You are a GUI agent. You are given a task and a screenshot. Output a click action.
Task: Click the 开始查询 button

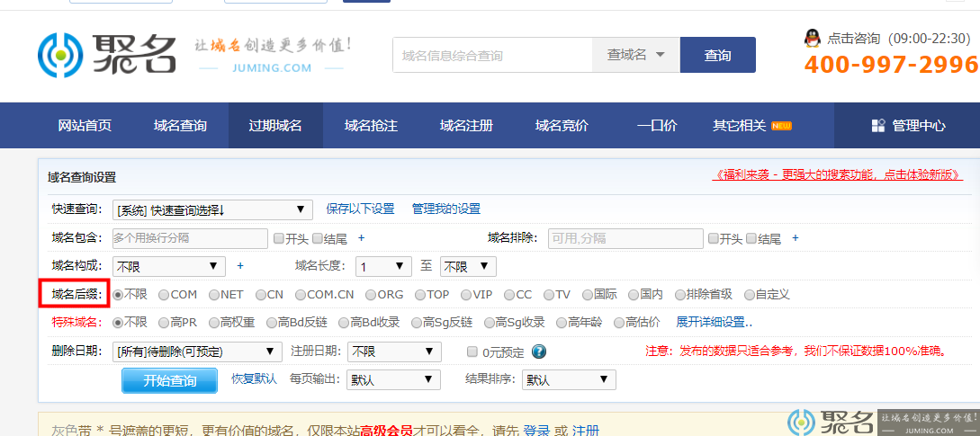click(169, 380)
